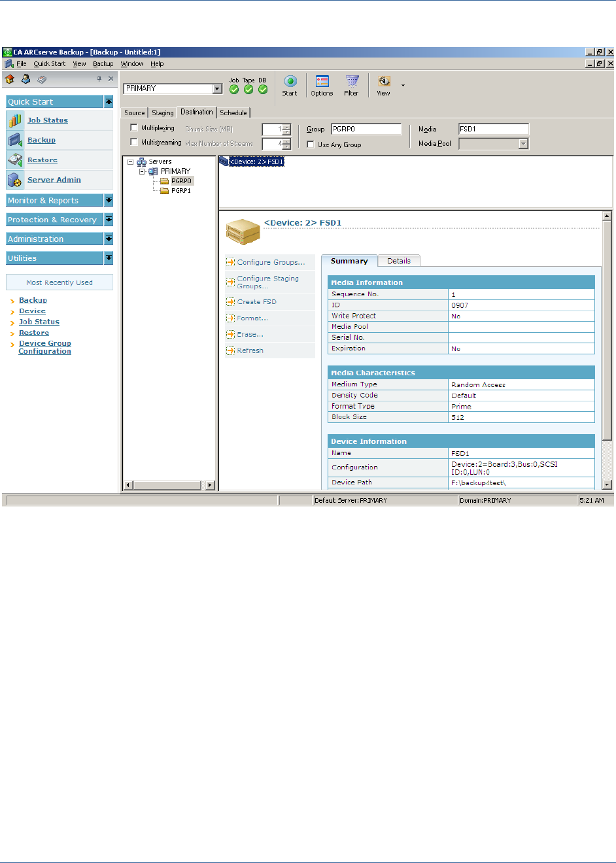616x863 pixels.
Task: Switch to the Staging tab
Action: pyautogui.click(x=163, y=112)
